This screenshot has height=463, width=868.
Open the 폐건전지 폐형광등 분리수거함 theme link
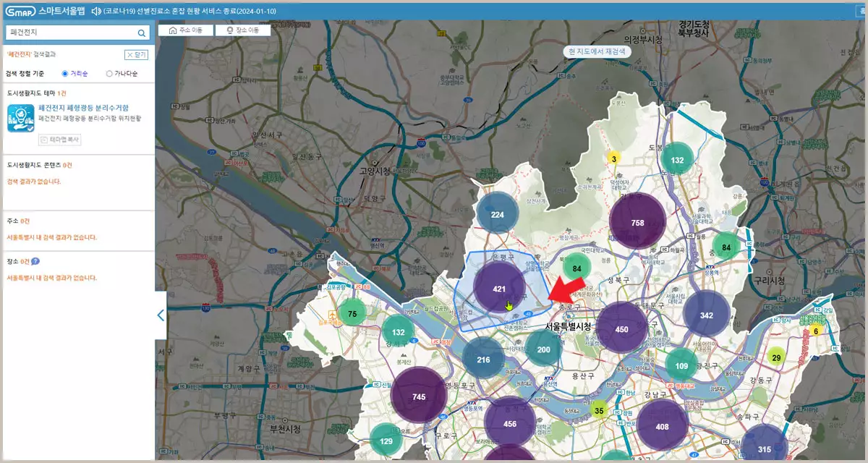(83, 108)
